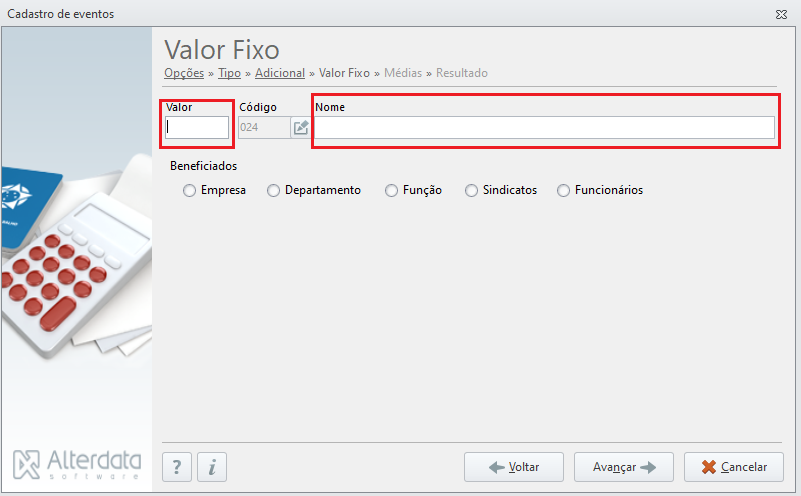Click the calculator illustration in sidebar
801x496 pixels.
[x=77, y=276]
